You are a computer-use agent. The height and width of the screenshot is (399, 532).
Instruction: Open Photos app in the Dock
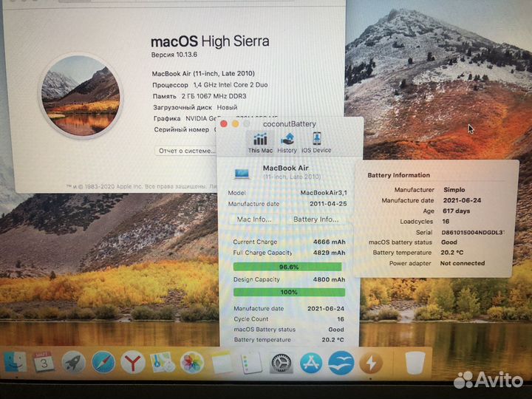pos(191,362)
